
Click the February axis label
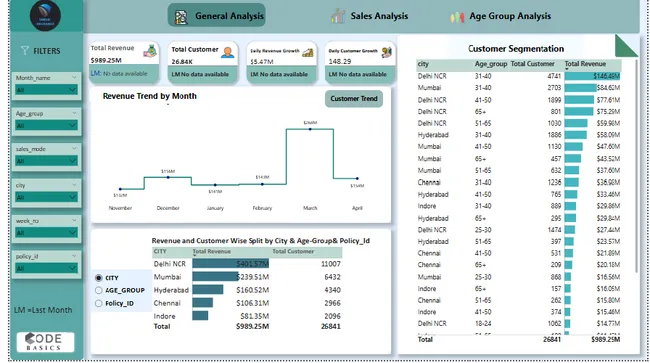pyautogui.click(x=262, y=208)
